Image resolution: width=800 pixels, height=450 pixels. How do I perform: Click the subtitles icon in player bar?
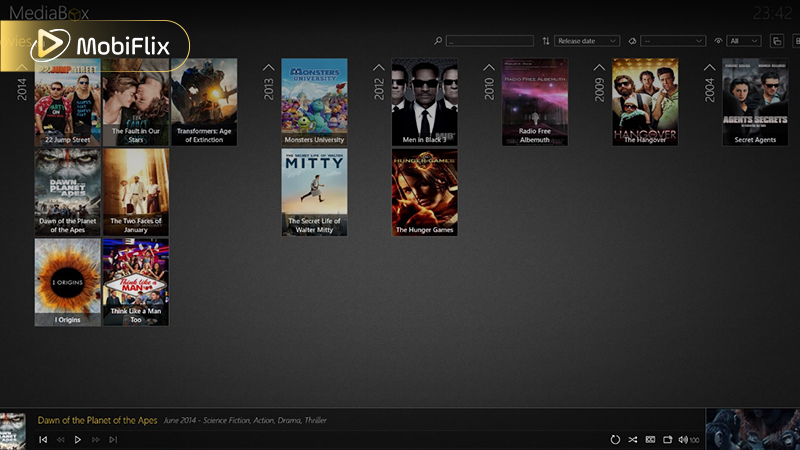650,439
